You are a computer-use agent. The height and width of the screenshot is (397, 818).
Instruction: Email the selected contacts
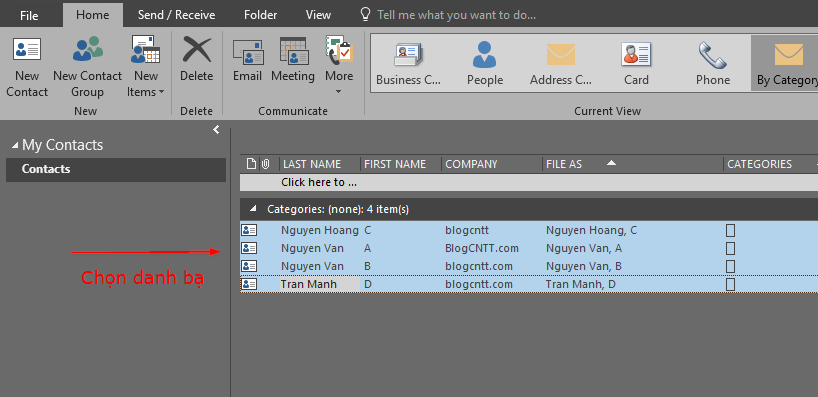point(247,60)
